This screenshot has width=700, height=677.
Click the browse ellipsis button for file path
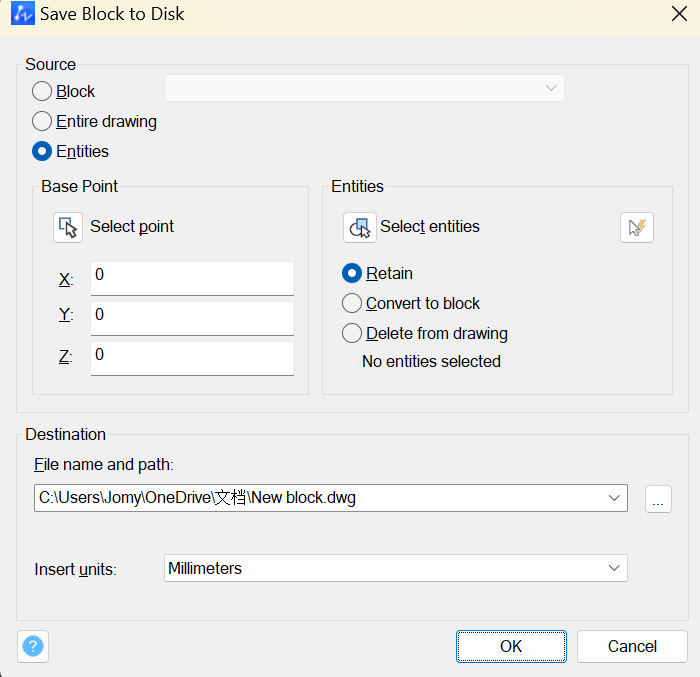tap(658, 498)
